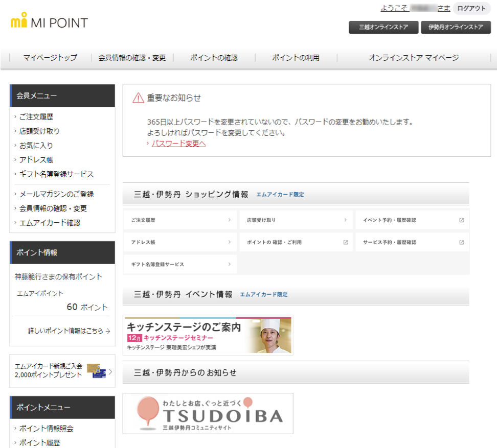The width and height of the screenshot is (497, 448).
Task: Click chevron arrow on ギフト名簿登録サービス tile
Action: 230,264
